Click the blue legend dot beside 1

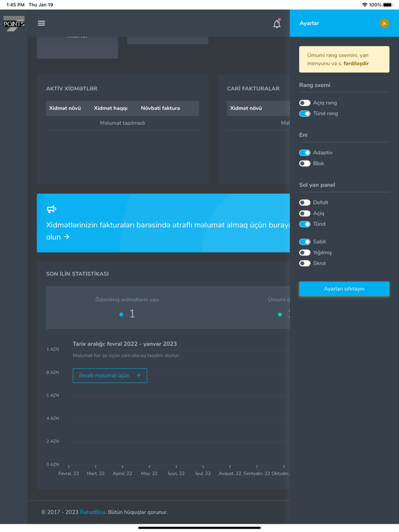(x=121, y=314)
